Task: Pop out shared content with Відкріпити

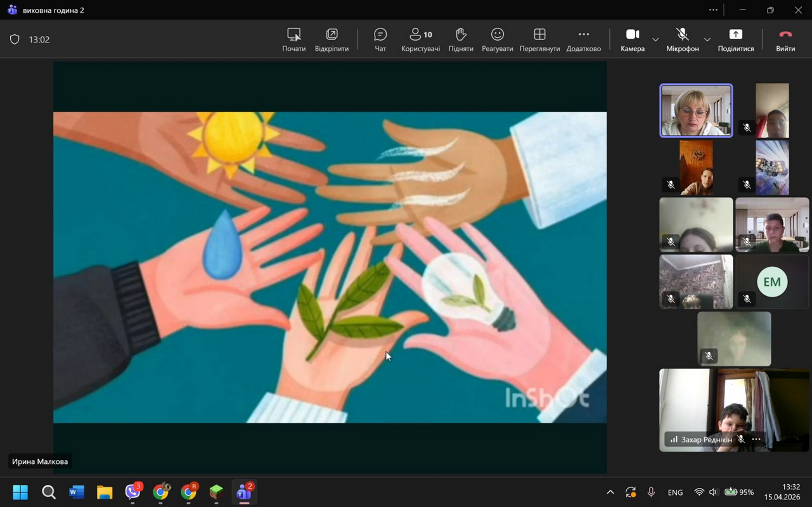Action: (x=332, y=39)
